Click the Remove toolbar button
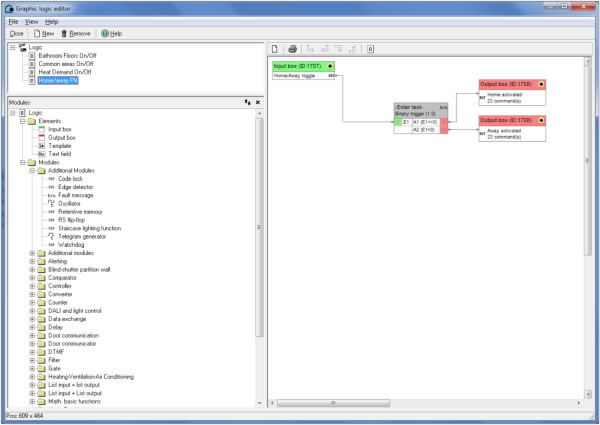This screenshot has height=425, width=600. pos(76,34)
